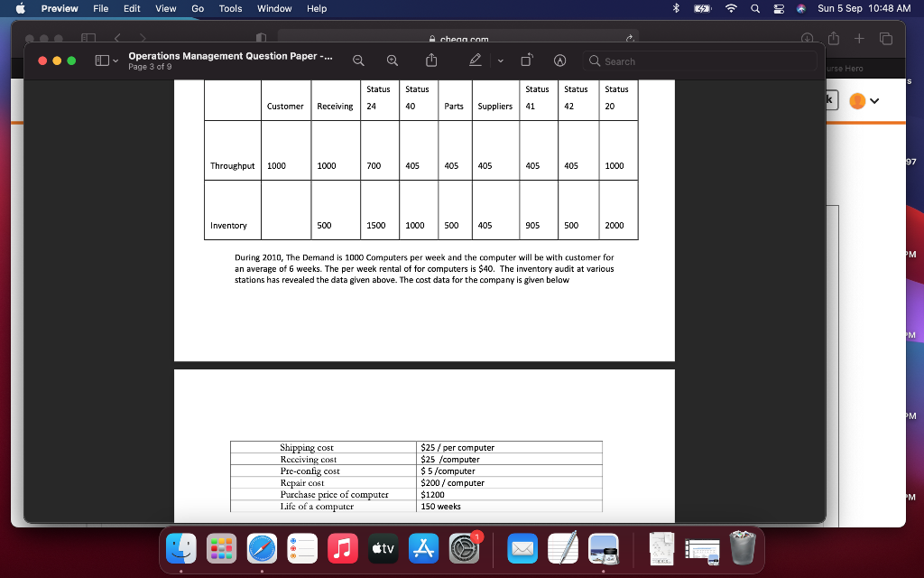
Task: Toggle Bluetooth from the menu bar
Action: click(x=676, y=8)
